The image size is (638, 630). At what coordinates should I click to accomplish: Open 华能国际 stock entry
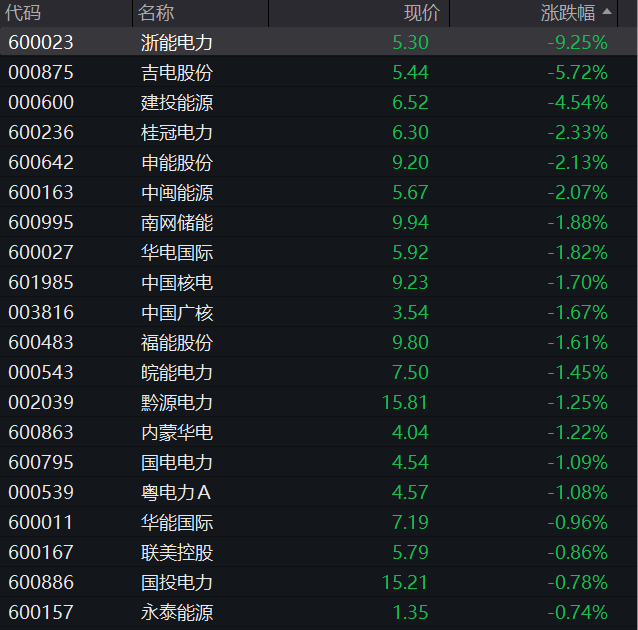tap(177, 522)
